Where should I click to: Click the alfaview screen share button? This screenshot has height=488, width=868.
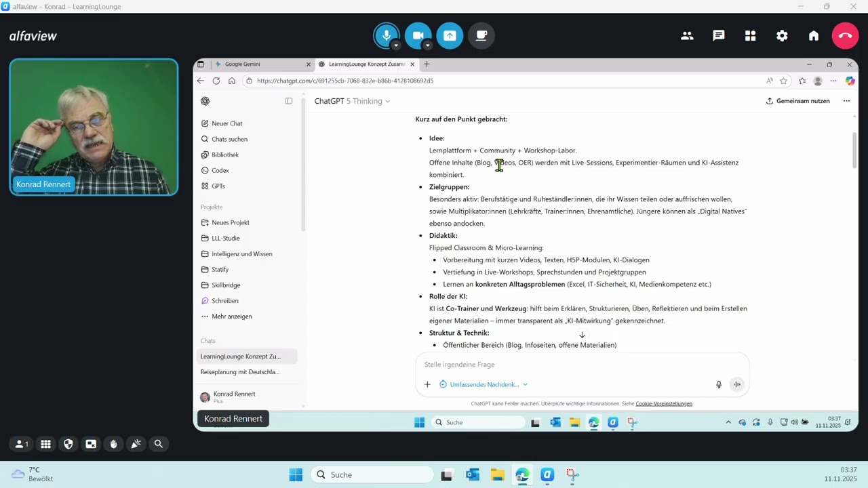[450, 36]
